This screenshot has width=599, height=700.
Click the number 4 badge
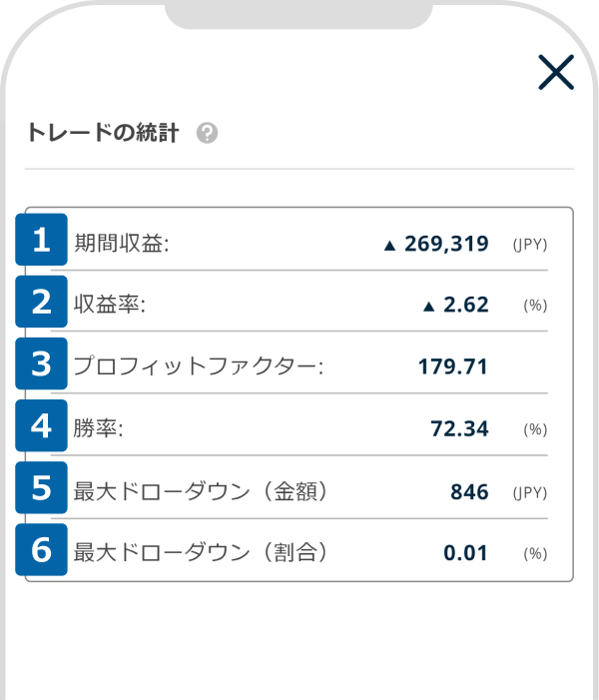click(x=42, y=425)
